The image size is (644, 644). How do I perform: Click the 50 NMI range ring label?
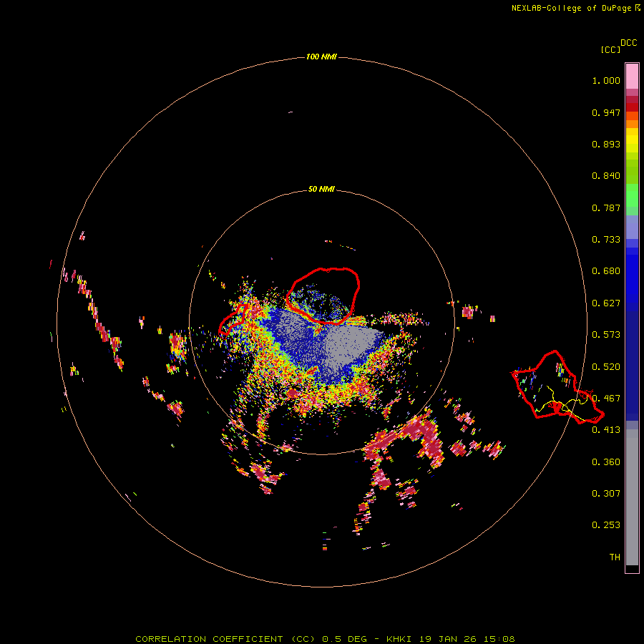321,189
